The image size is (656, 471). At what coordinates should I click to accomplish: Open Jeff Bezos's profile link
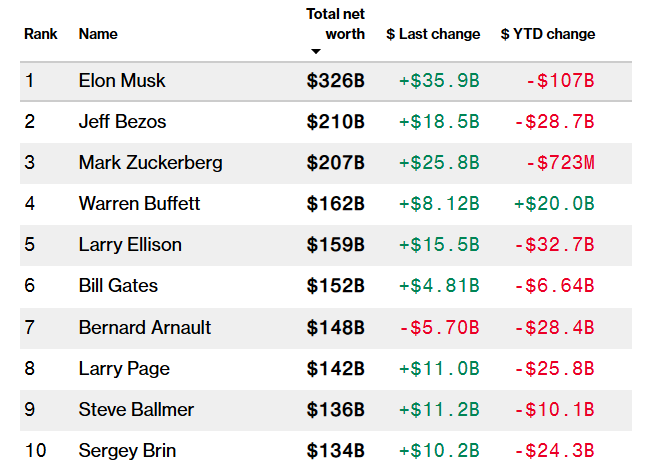(122, 122)
